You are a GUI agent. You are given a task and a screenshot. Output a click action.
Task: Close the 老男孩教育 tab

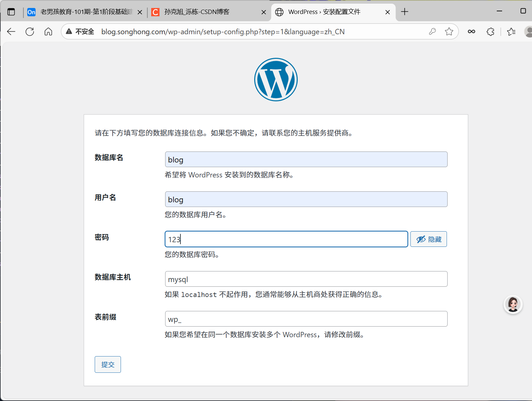(x=140, y=12)
